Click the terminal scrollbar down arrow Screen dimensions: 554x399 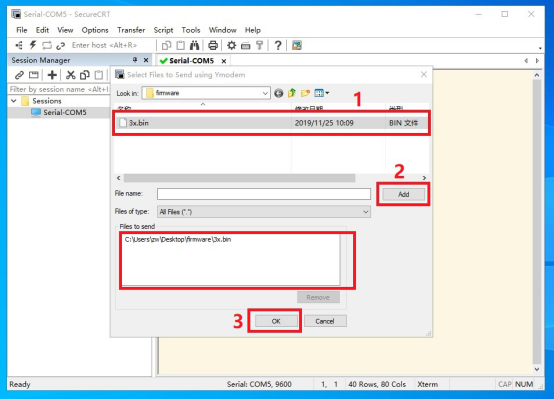(537, 369)
